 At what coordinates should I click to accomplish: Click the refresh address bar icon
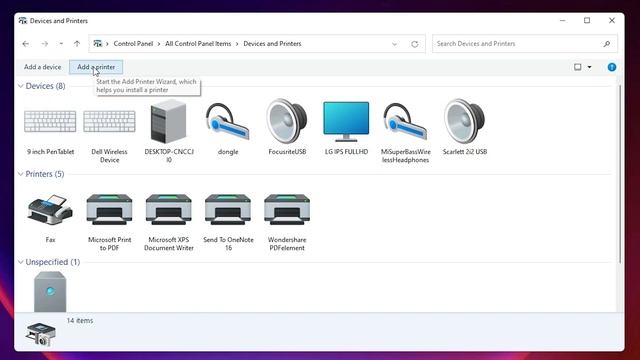414,44
